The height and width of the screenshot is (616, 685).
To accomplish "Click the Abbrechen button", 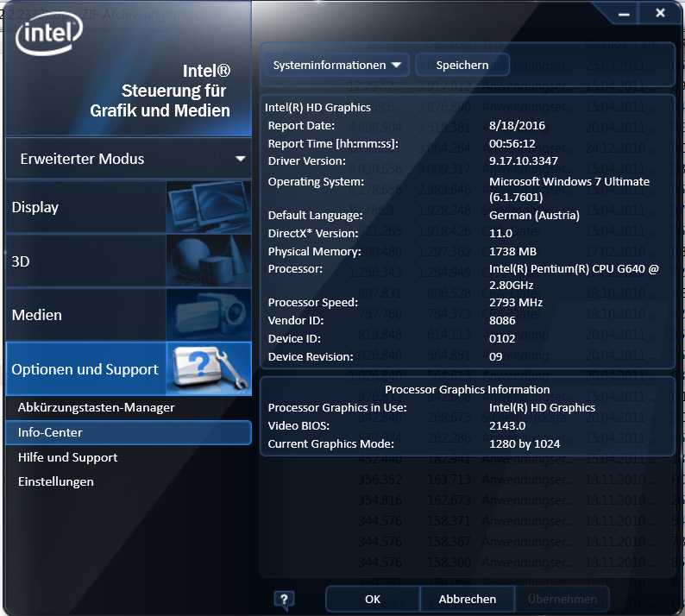I will 468,599.
